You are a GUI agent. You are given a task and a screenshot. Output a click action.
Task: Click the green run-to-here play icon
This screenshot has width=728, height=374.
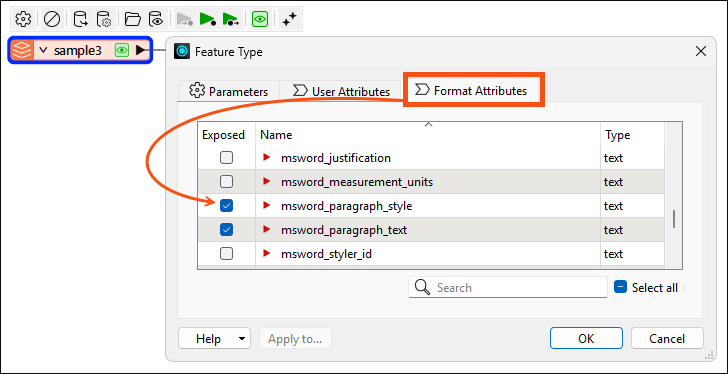click(x=208, y=19)
